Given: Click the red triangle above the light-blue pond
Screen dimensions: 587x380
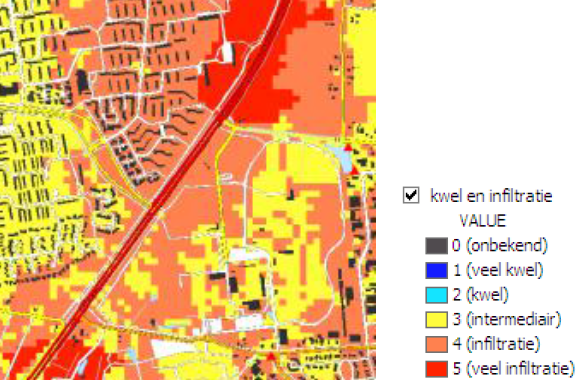Looking at the screenshot, I should point(348,147).
